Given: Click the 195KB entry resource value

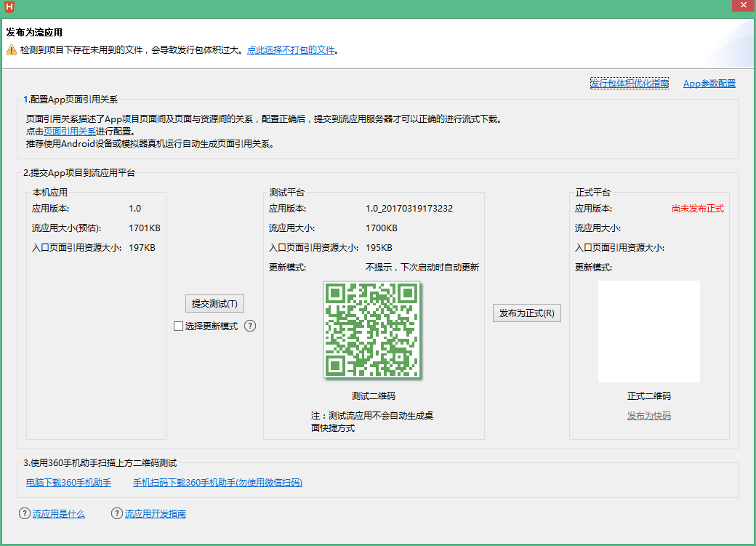Looking at the screenshot, I should [x=379, y=248].
